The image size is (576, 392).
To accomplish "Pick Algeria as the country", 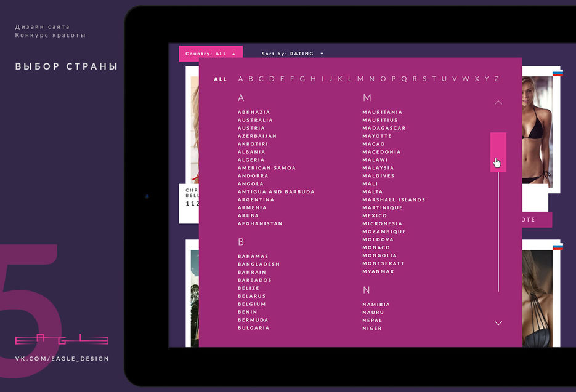I will point(251,160).
